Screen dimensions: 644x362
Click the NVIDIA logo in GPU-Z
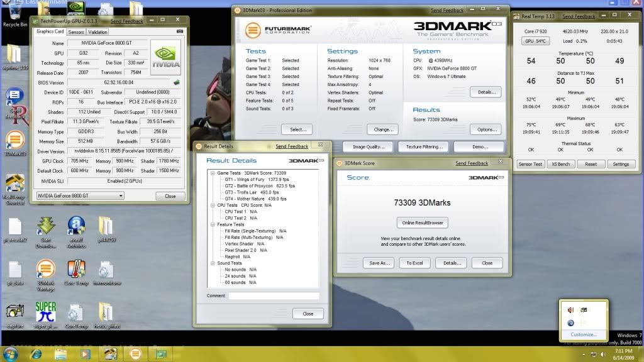click(x=165, y=57)
